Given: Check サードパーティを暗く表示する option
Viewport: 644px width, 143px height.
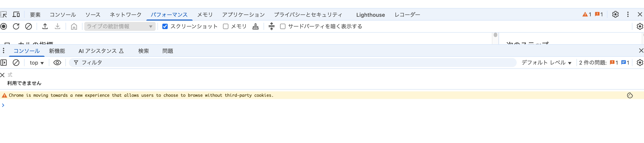Looking at the screenshot, I should click(x=283, y=26).
